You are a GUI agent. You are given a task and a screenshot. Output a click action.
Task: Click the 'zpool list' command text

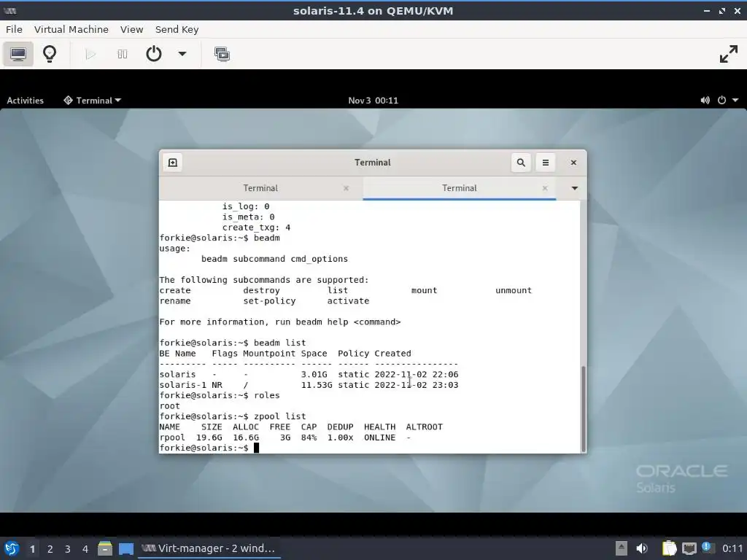point(279,416)
